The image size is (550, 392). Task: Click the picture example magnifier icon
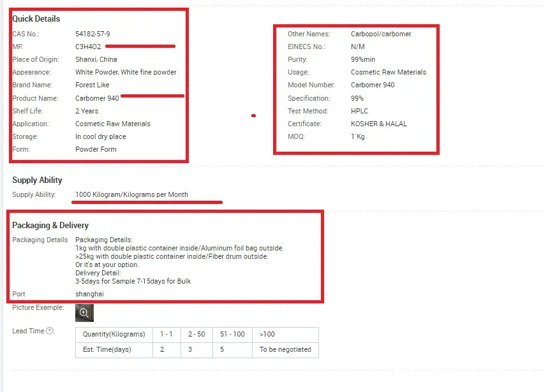pyautogui.click(x=84, y=312)
